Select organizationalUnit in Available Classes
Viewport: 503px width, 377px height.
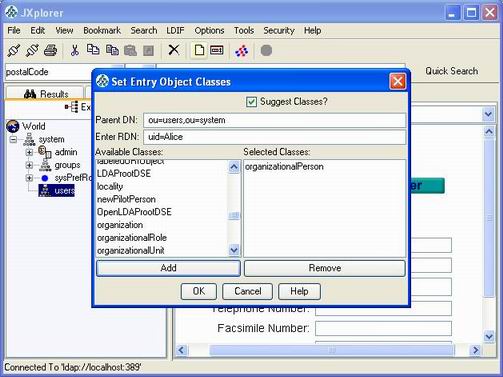162,250
